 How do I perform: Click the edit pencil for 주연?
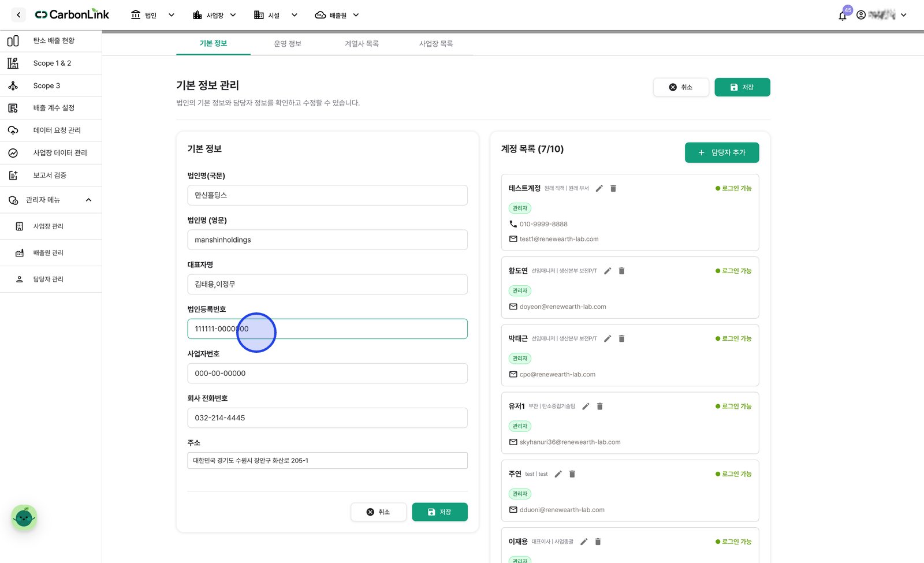point(558,474)
